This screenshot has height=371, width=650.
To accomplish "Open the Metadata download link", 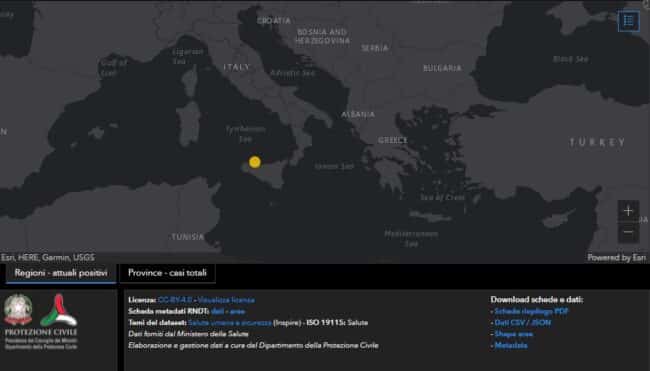I will (x=511, y=345).
